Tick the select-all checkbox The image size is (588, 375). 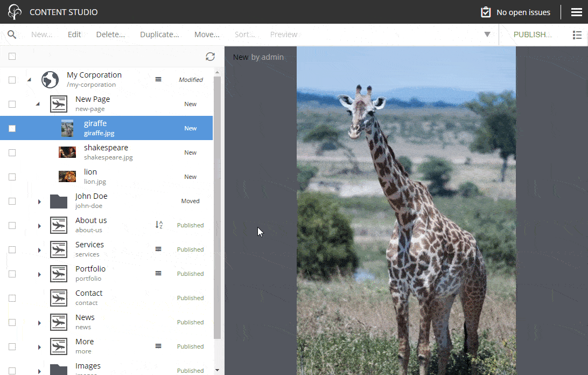coord(12,57)
